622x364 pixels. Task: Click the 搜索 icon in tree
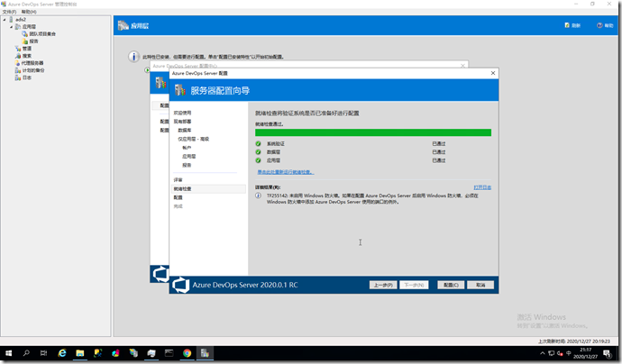pos(18,56)
